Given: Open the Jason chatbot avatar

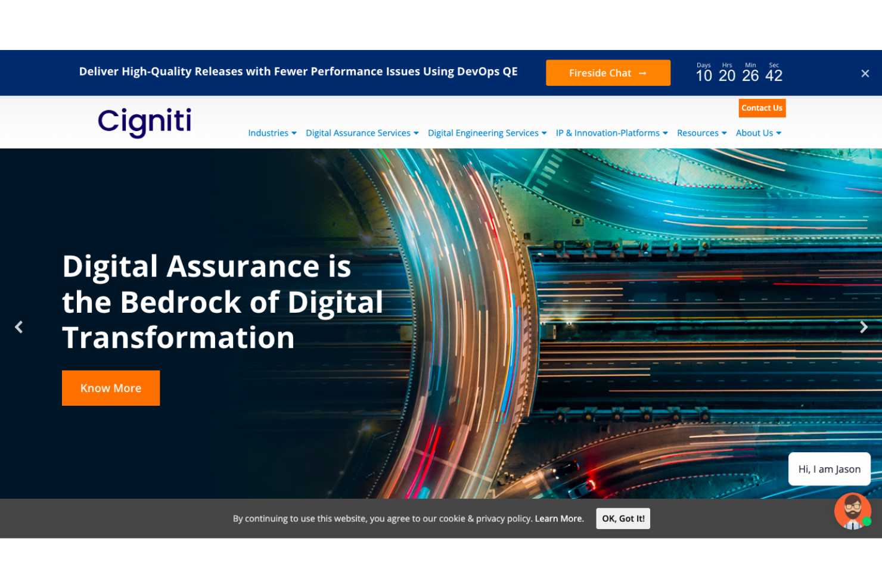Looking at the screenshot, I should pyautogui.click(x=852, y=512).
